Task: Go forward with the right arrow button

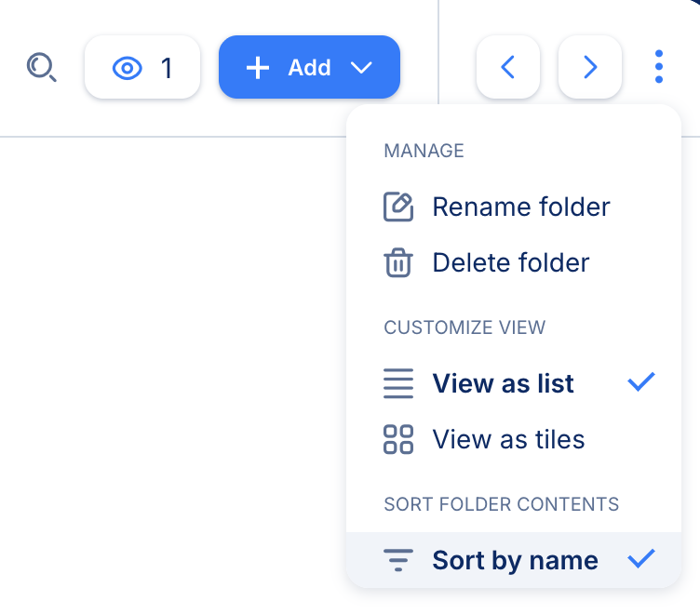Action: (589, 67)
